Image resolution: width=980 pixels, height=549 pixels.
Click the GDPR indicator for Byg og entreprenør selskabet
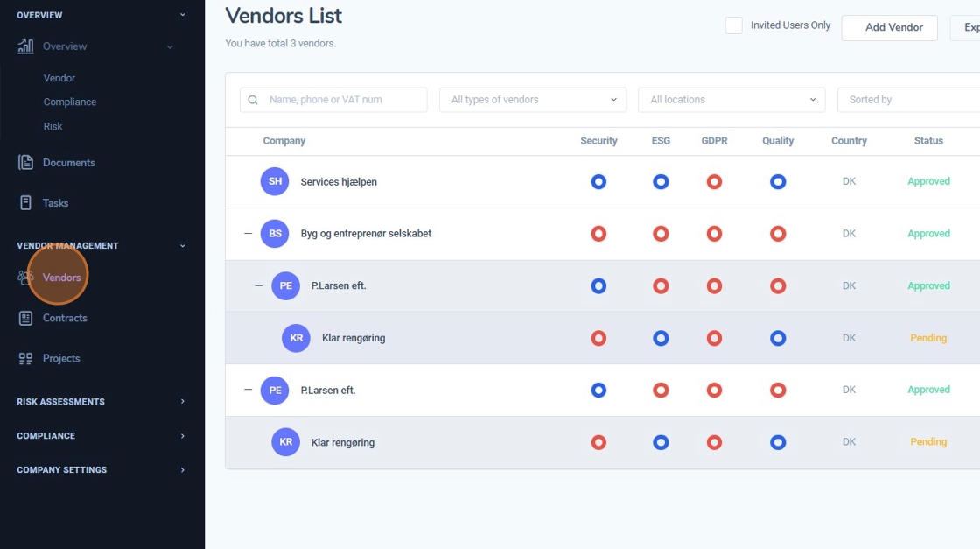(x=714, y=233)
